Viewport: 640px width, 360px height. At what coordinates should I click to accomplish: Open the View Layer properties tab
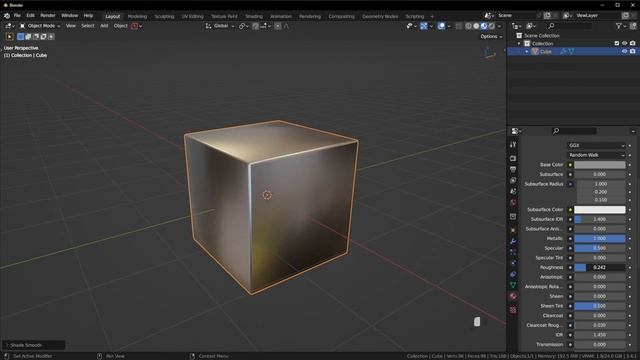[513, 180]
